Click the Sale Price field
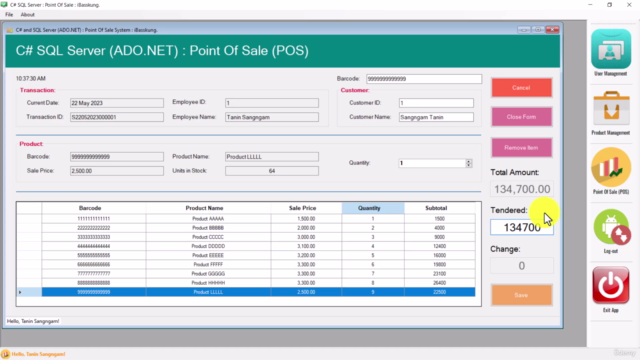 click(x=116, y=171)
